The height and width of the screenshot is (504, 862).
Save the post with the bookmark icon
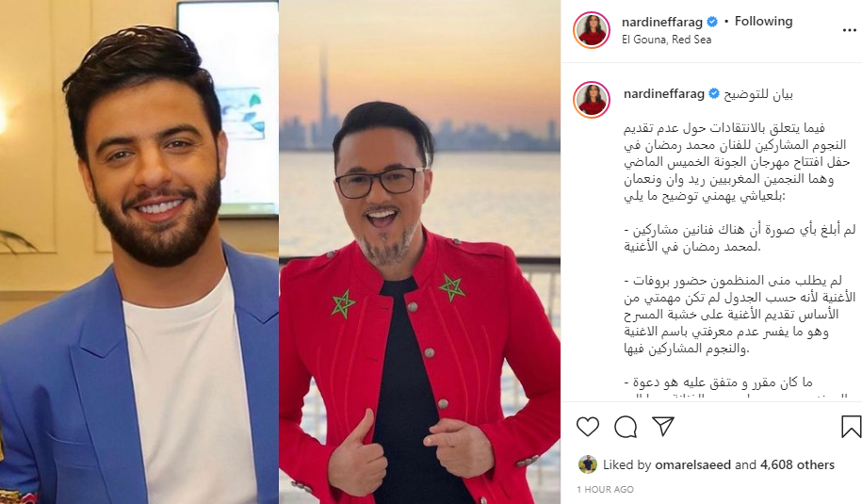click(x=851, y=427)
